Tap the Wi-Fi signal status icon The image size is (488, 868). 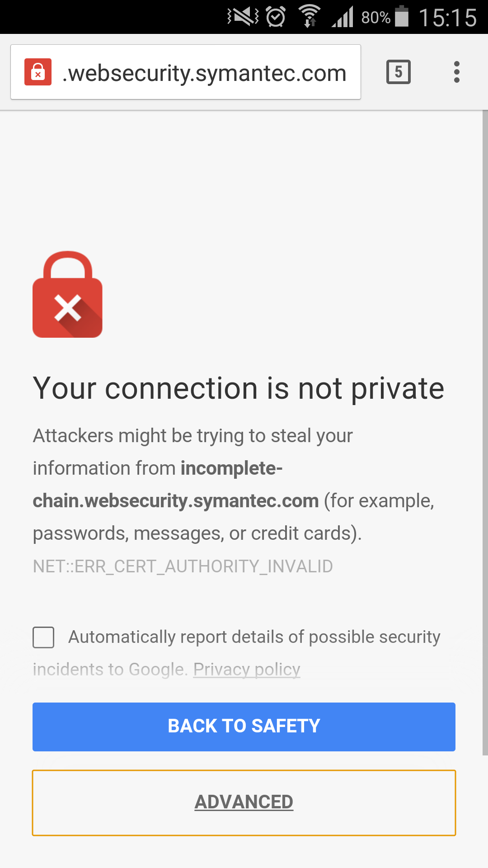coord(310,16)
